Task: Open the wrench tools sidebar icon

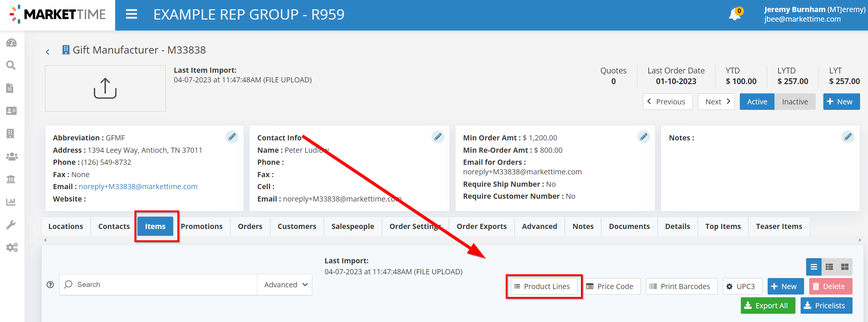Action: pos(11,225)
